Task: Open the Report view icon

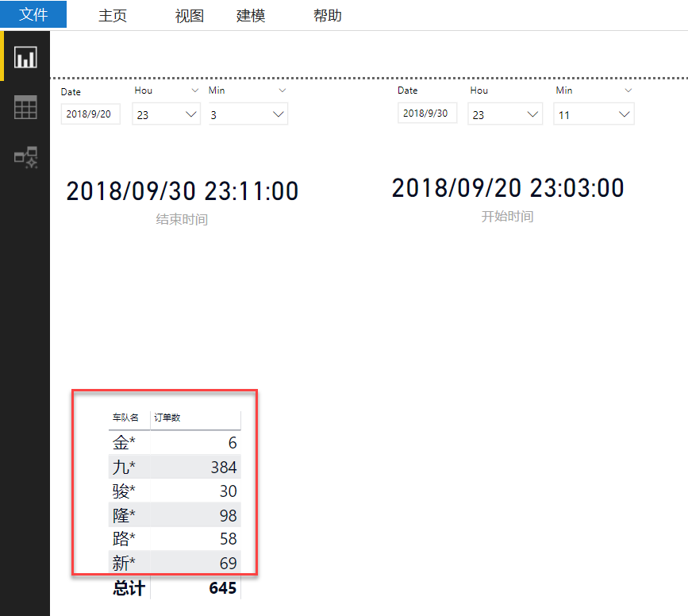Action: (x=25, y=57)
